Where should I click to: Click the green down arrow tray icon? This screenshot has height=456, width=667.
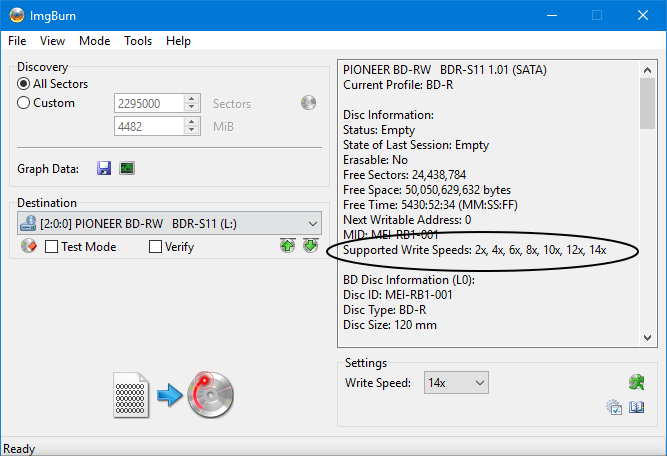[x=311, y=245]
